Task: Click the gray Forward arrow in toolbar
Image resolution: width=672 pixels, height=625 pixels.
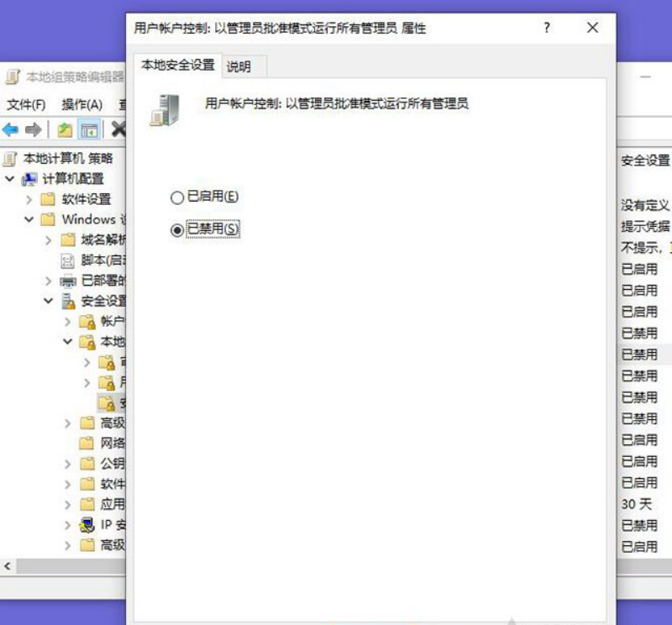Action: click(x=34, y=129)
